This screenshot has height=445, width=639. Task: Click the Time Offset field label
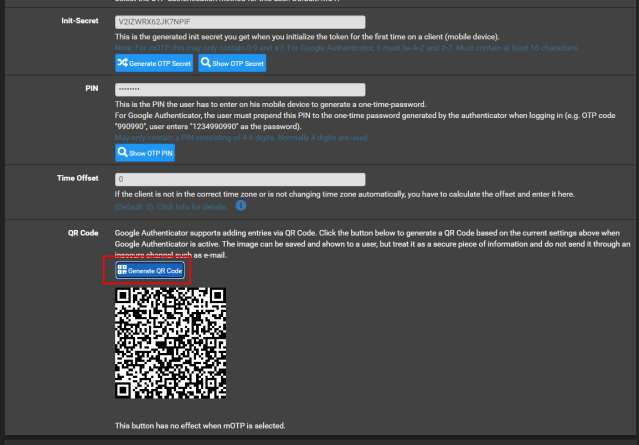(x=77, y=178)
